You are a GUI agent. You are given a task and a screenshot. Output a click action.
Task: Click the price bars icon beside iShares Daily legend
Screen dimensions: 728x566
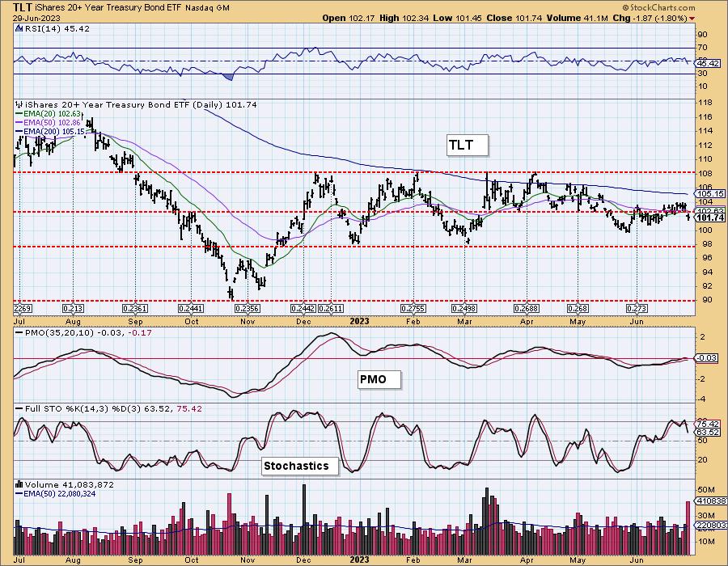[x=19, y=105]
